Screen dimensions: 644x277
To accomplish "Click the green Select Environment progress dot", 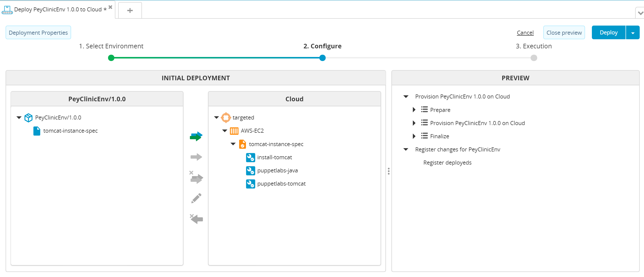I will click(111, 58).
